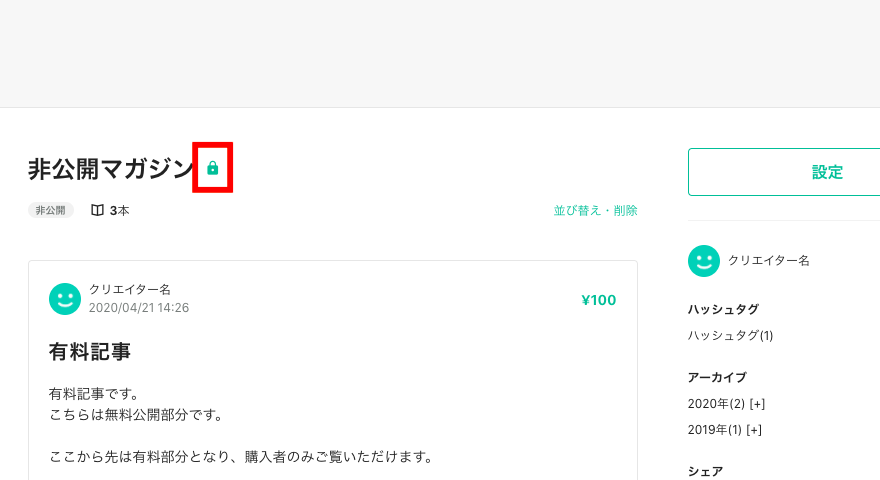Click the 2020/04/21 14:26 post timestamp
This screenshot has height=480, width=880.
pyautogui.click(x=139, y=308)
